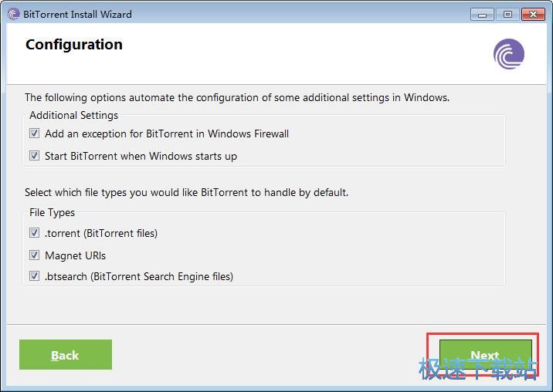The width and height of the screenshot is (553, 392).
Task: Toggle the Start BitTorrent at startup checkbox
Action: (34, 155)
